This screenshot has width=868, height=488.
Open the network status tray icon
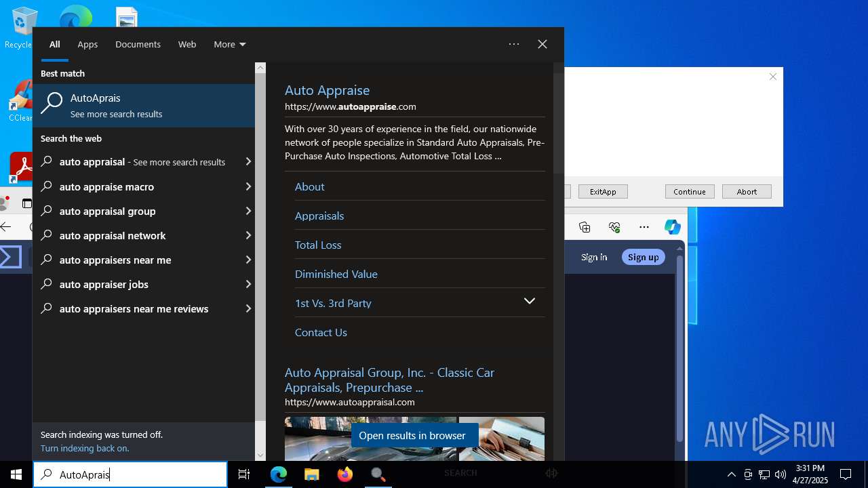click(764, 474)
